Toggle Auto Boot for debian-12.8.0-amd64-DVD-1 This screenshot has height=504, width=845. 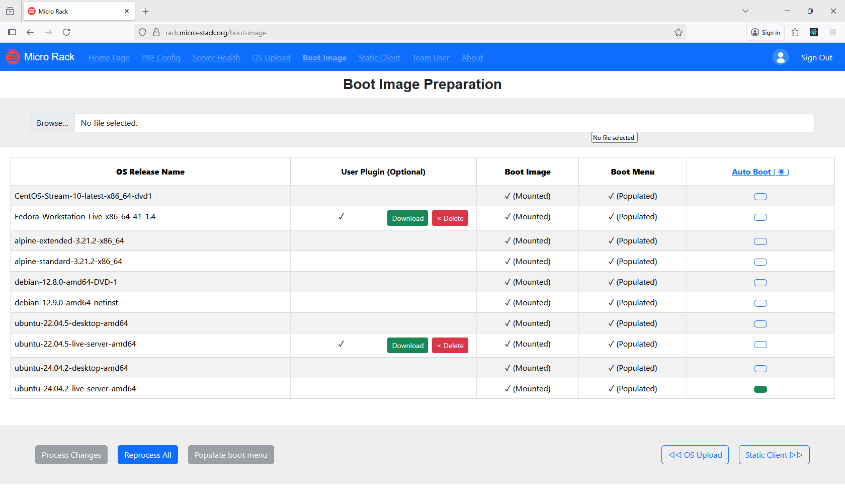pos(760,282)
